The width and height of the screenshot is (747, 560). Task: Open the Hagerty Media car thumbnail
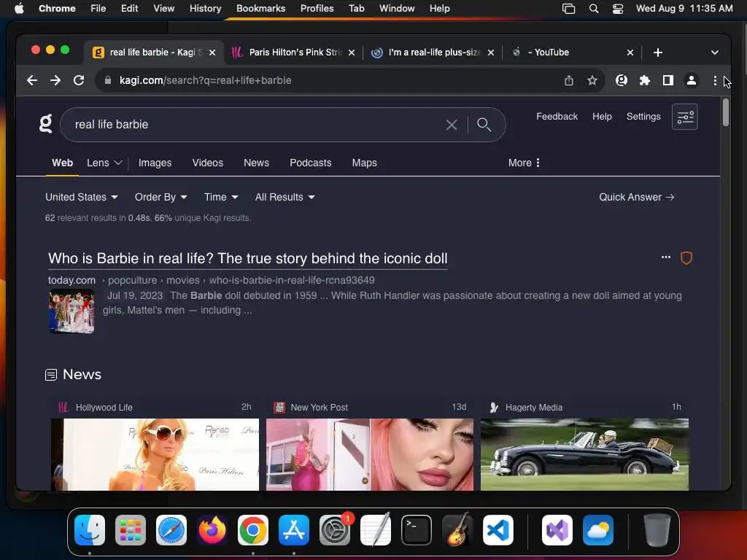(584, 454)
